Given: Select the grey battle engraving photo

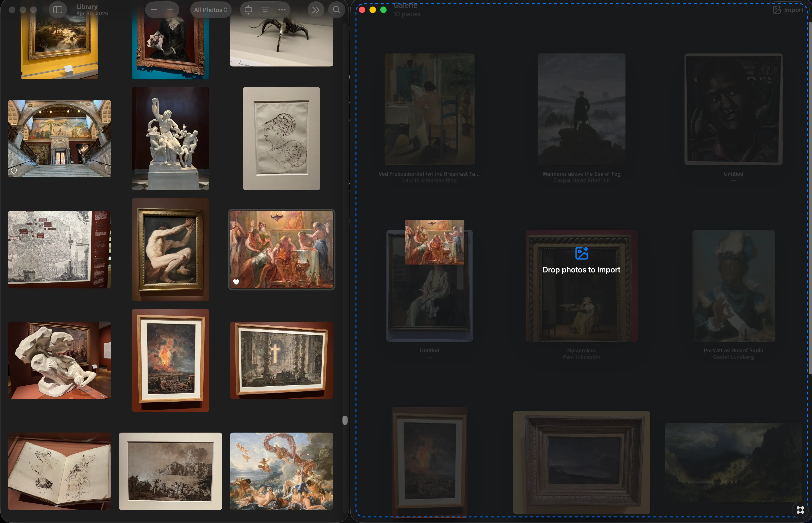Looking at the screenshot, I should (170, 471).
